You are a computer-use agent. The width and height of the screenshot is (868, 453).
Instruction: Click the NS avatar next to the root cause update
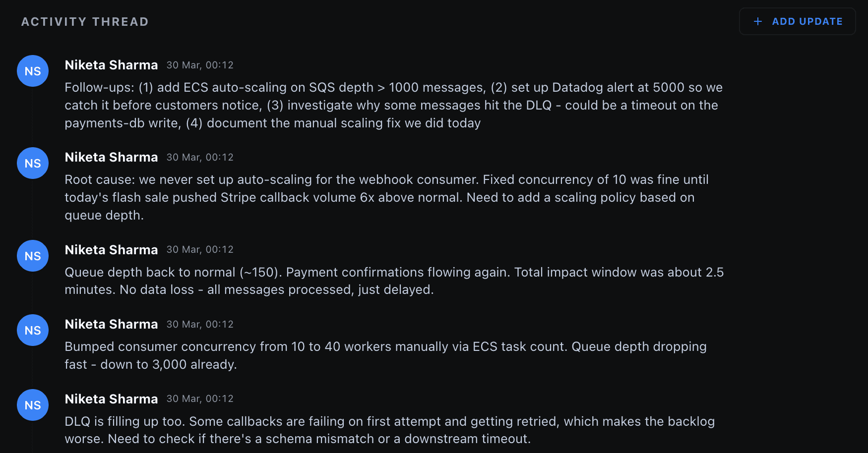click(32, 163)
